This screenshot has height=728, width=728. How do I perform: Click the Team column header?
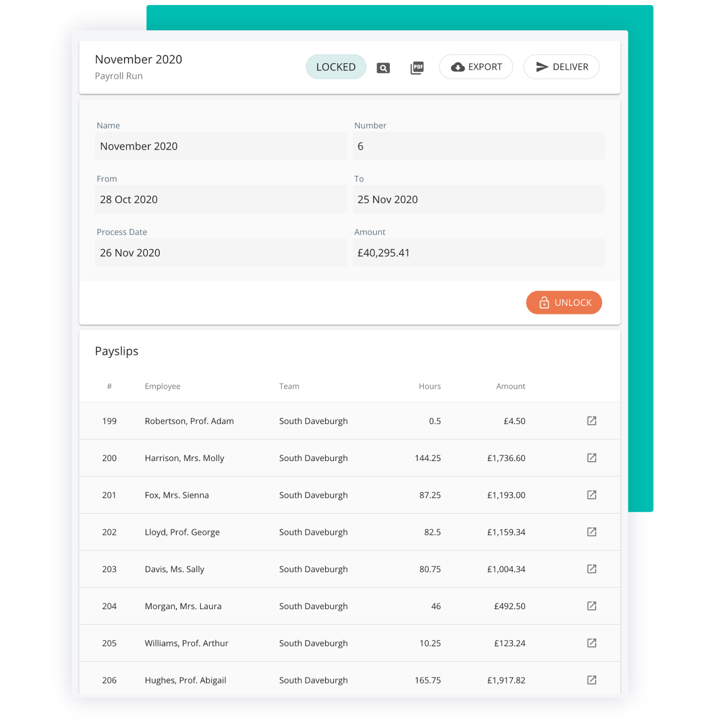[289, 386]
